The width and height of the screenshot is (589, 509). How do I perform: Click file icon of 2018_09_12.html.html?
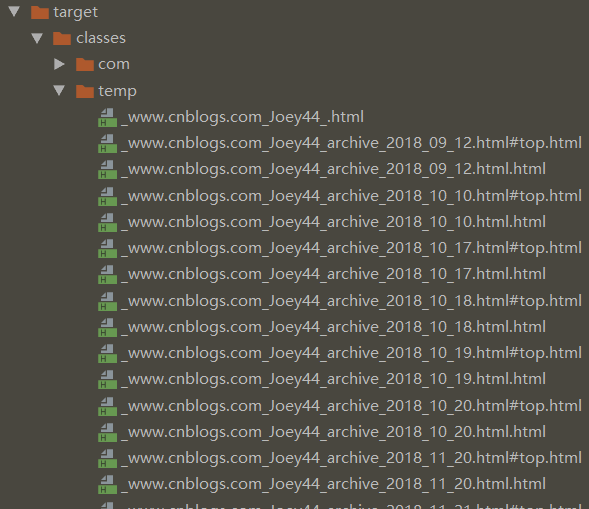107,169
